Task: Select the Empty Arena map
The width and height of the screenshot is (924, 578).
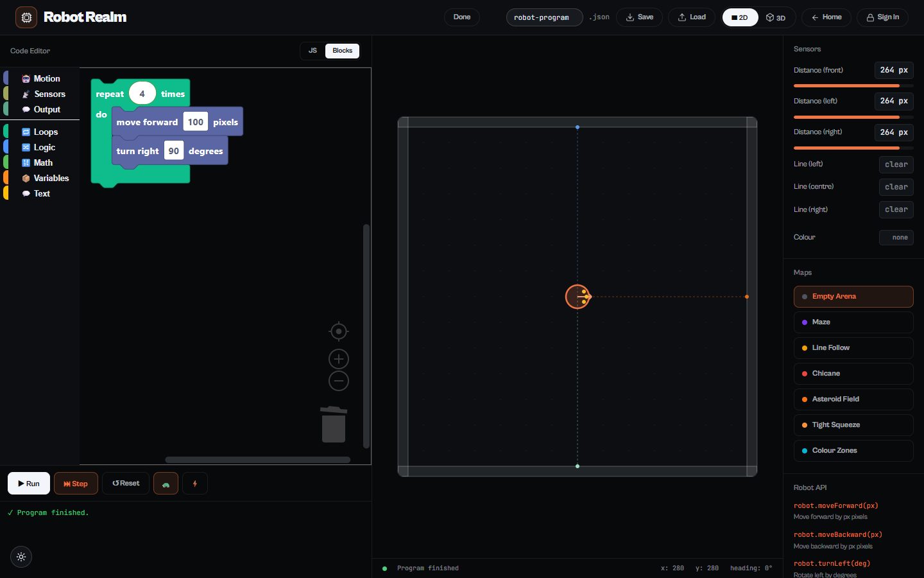Action: coord(853,297)
